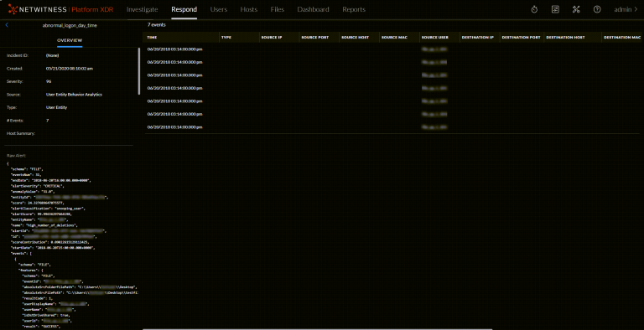Click the 'result: SUCCESS' JSON line
The width and height of the screenshot is (644, 330).
tap(41, 327)
